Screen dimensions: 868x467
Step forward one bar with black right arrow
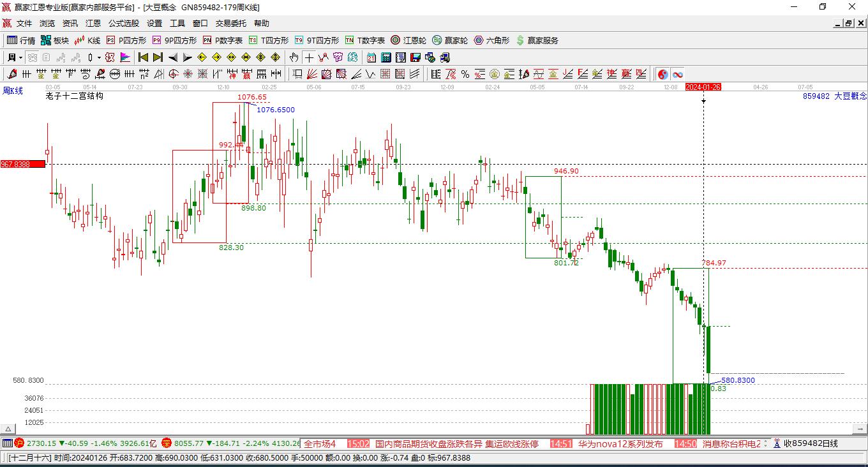(x=188, y=57)
